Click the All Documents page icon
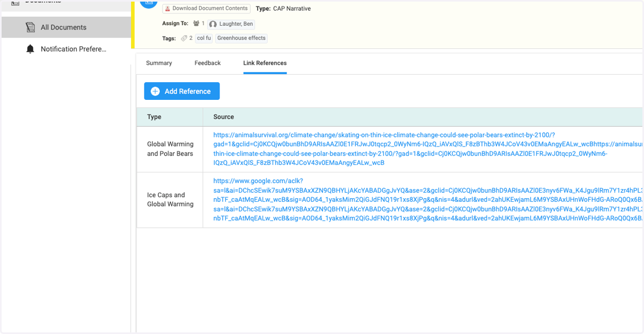The width and height of the screenshot is (644, 334). tap(31, 27)
